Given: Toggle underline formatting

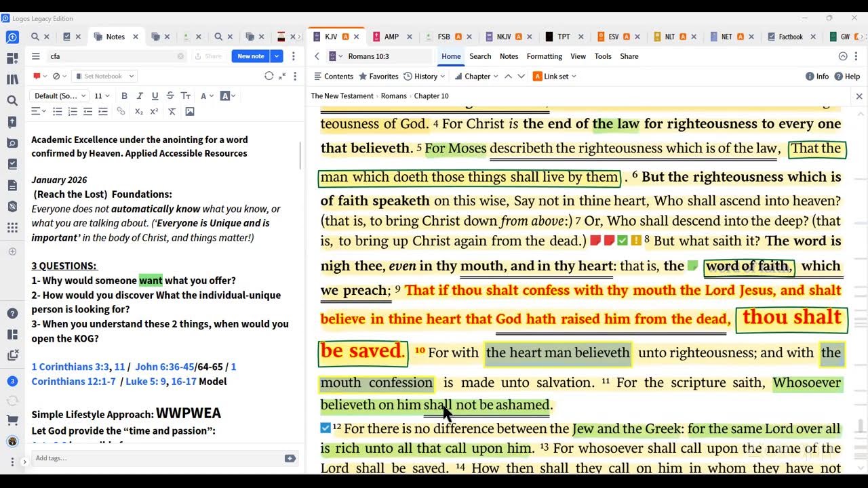Looking at the screenshot, I should click(x=155, y=96).
